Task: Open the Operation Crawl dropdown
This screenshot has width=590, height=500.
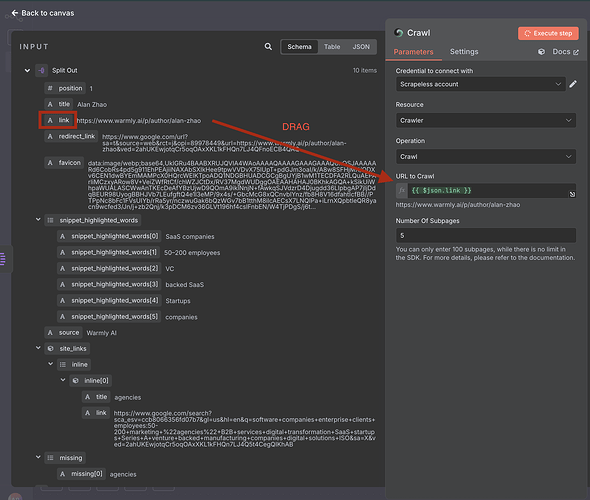Action: 485,157
